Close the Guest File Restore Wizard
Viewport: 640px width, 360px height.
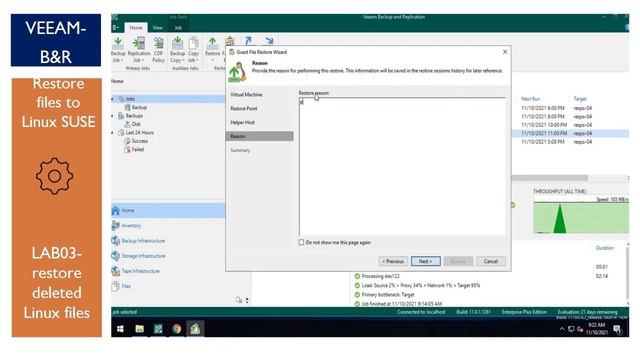pyautogui.click(x=505, y=52)
